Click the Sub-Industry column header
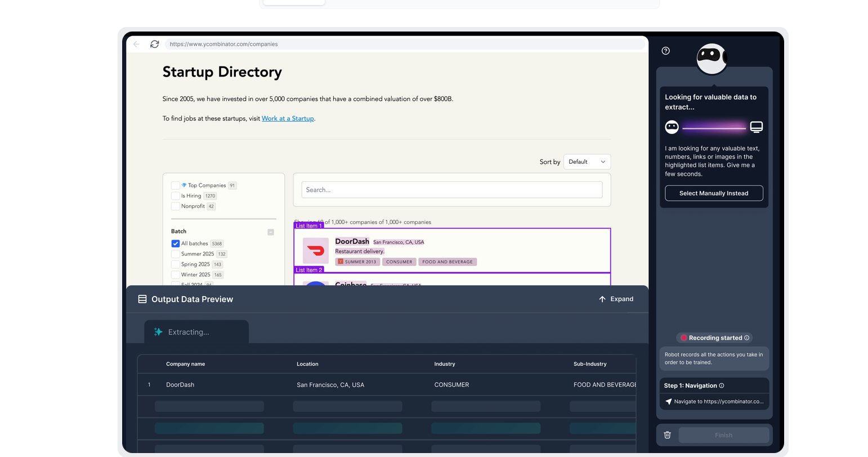The image size is (868, 457). coord(590,364)
